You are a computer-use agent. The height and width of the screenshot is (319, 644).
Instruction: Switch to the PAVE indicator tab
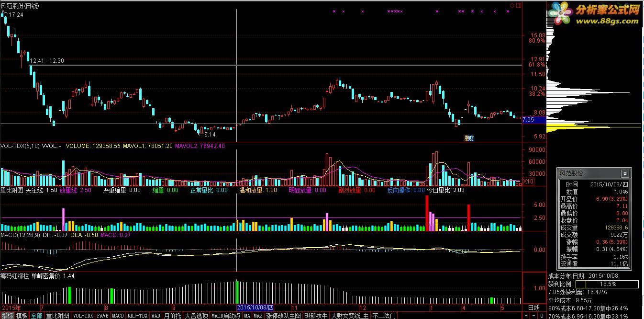click(x=103, y=316)
